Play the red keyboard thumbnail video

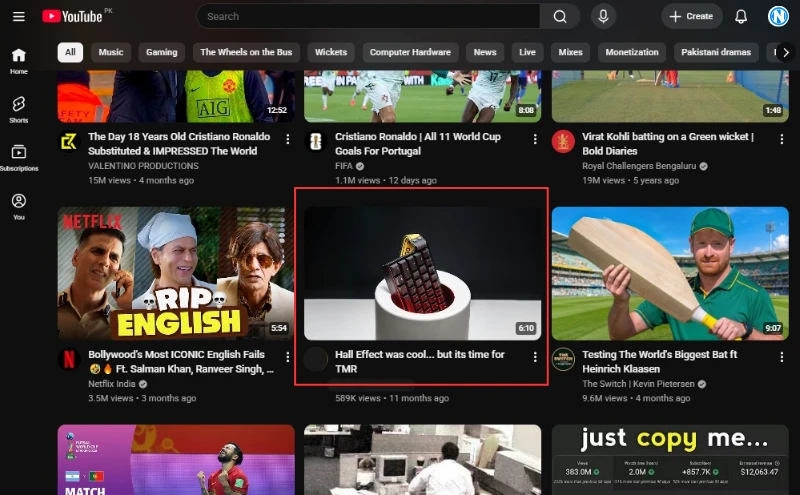(422, 273)
